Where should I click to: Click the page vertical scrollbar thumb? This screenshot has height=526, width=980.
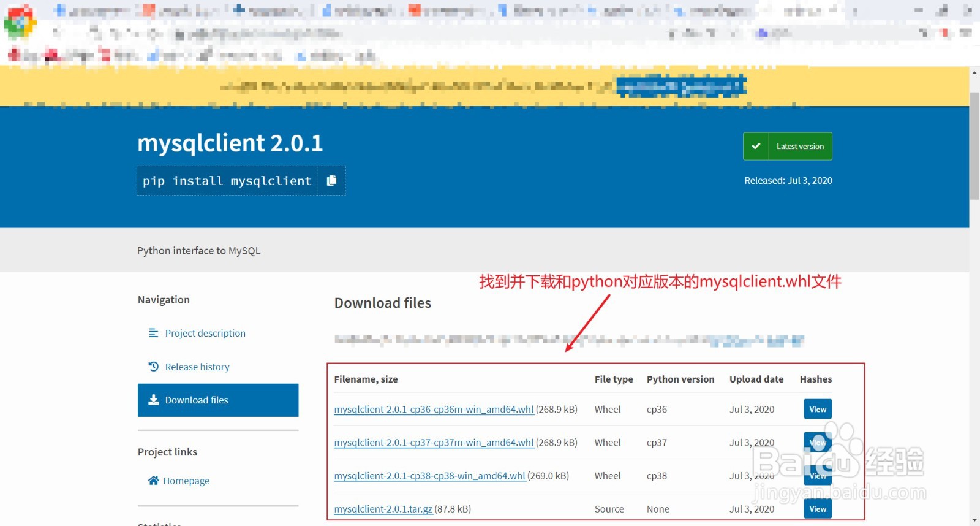click(x=974, y=145)
